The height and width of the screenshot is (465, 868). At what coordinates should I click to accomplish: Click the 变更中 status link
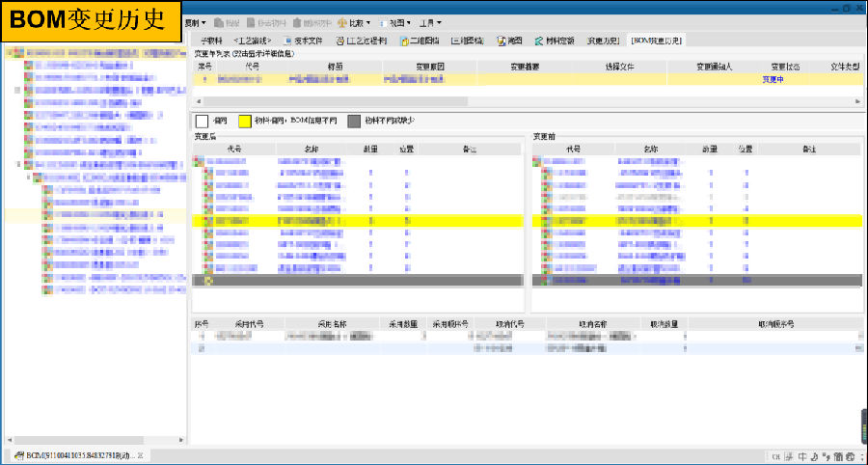pos(773,79)
